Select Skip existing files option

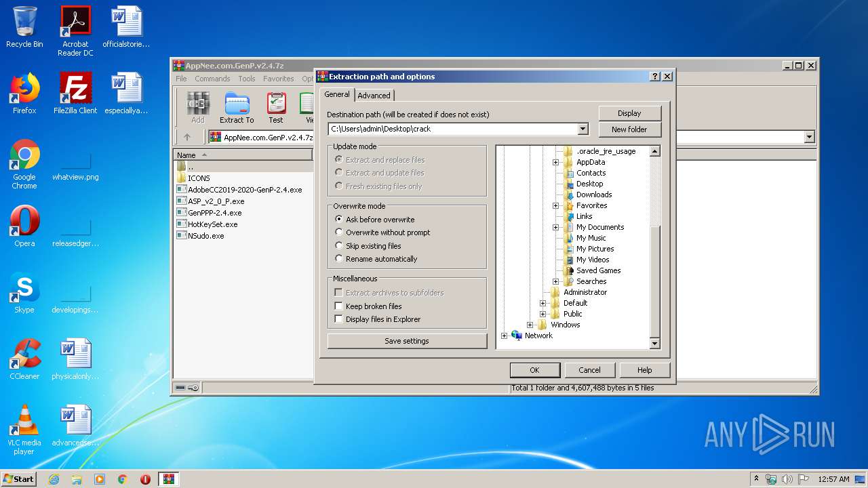tap(368, 246)
